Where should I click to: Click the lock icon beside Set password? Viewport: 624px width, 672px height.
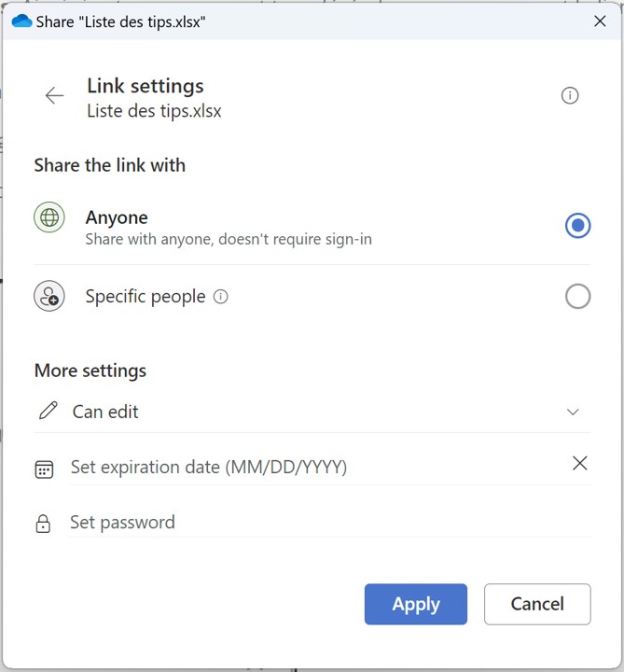click(43, 524)
